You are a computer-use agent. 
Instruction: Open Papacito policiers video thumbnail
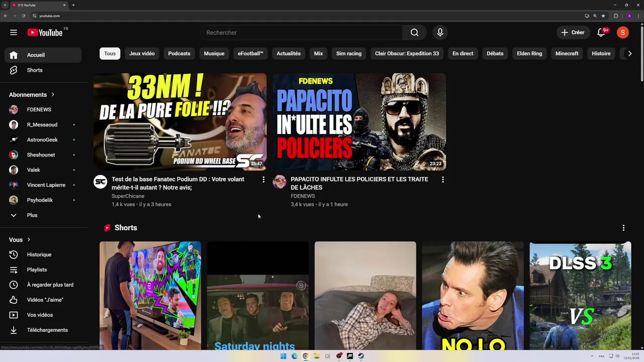tap(359, 122)
